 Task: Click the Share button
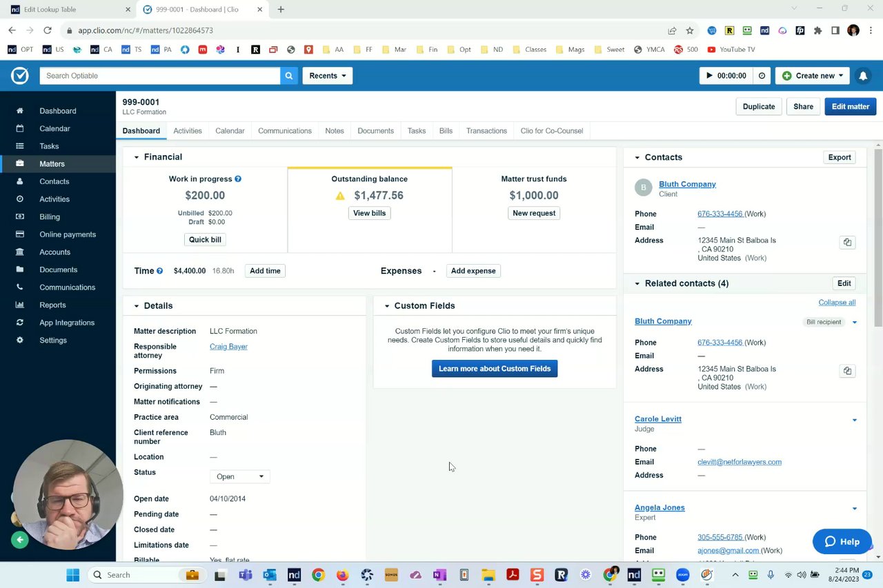point(803,107)
